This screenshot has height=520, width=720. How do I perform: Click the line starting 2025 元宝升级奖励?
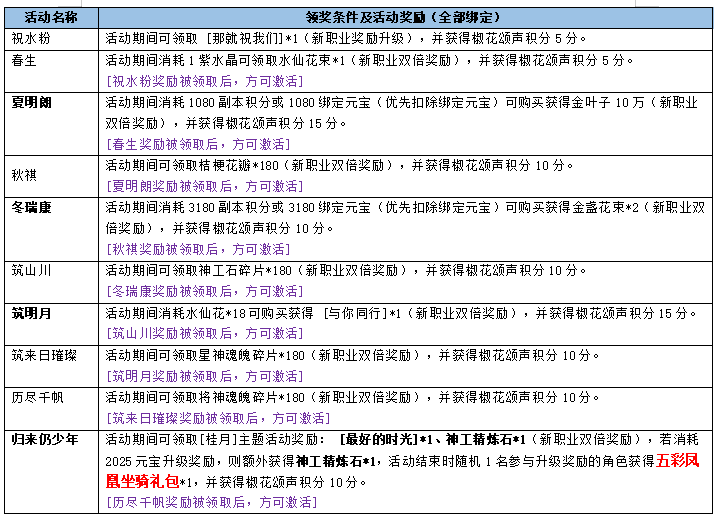tap(402, 461)
